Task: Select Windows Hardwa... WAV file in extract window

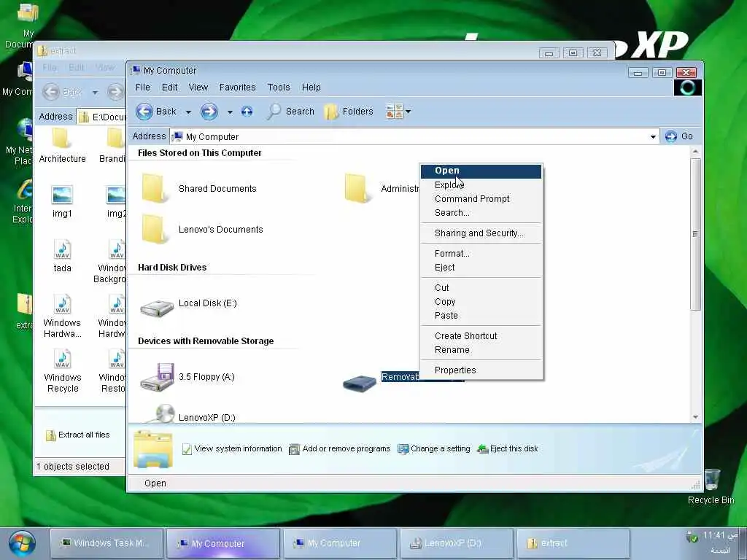Action: [x=63, y=316]
